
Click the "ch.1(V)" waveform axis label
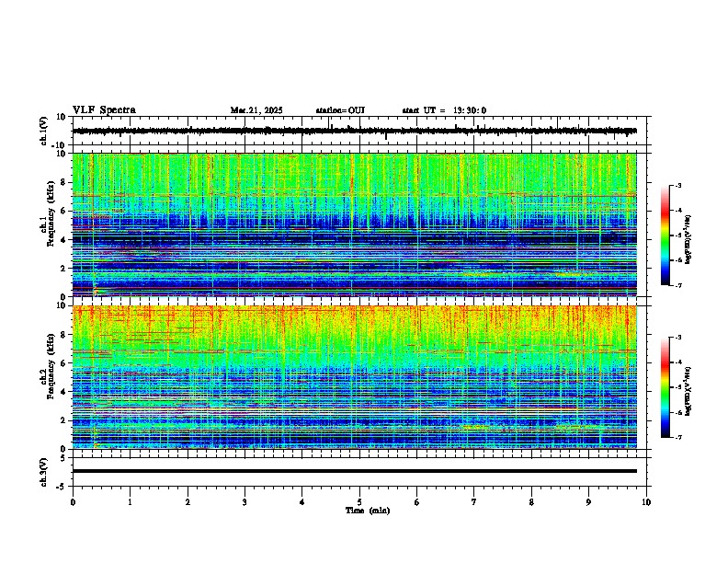44,131
